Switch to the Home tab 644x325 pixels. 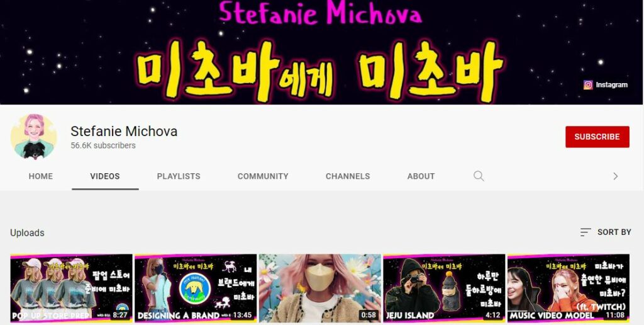41,176
